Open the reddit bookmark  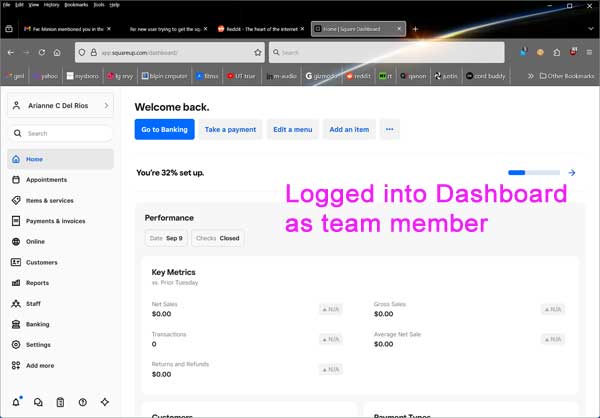[359, 76]
